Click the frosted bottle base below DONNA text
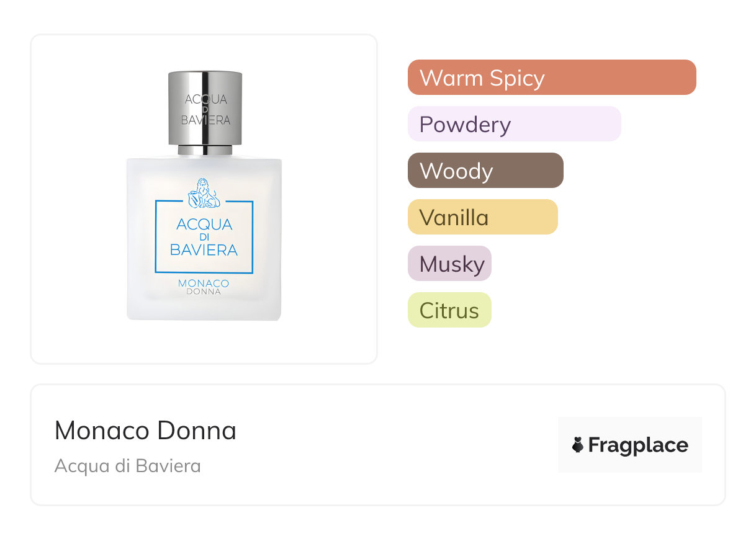 (204, 308)
